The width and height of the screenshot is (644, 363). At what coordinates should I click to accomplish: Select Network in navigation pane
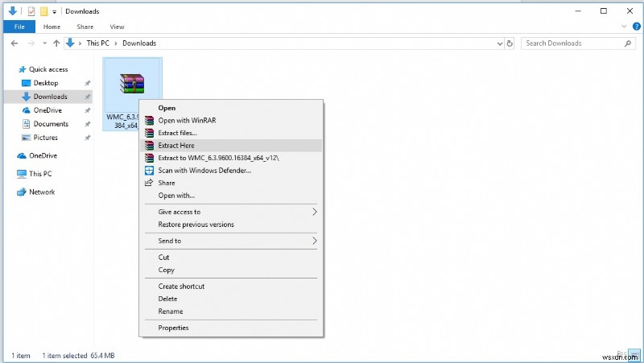click(x=42, y=192)
